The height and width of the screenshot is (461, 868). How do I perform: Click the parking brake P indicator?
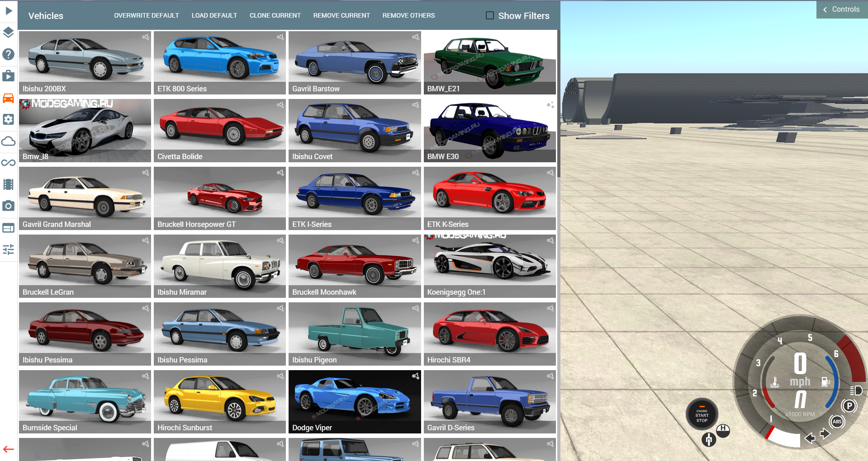point(849,406)
